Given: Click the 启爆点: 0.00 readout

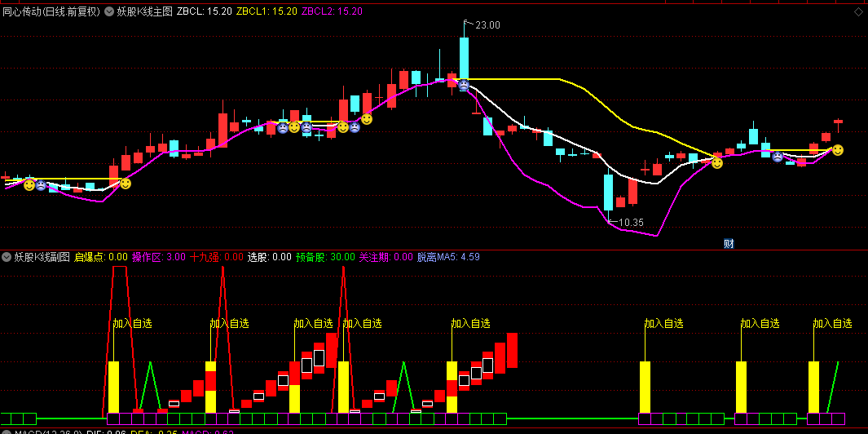Looking at the screenshot, I should click(x=101, y=257).
